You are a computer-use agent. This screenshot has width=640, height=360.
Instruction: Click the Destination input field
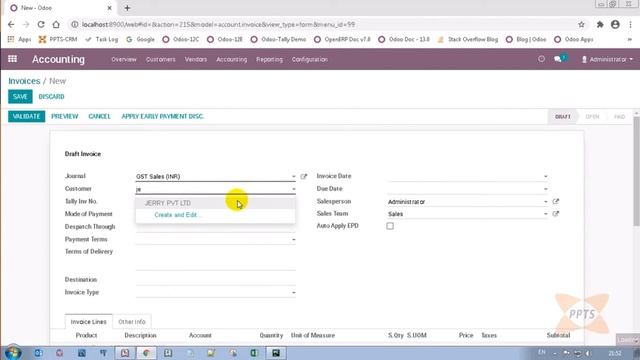[216, 280]
